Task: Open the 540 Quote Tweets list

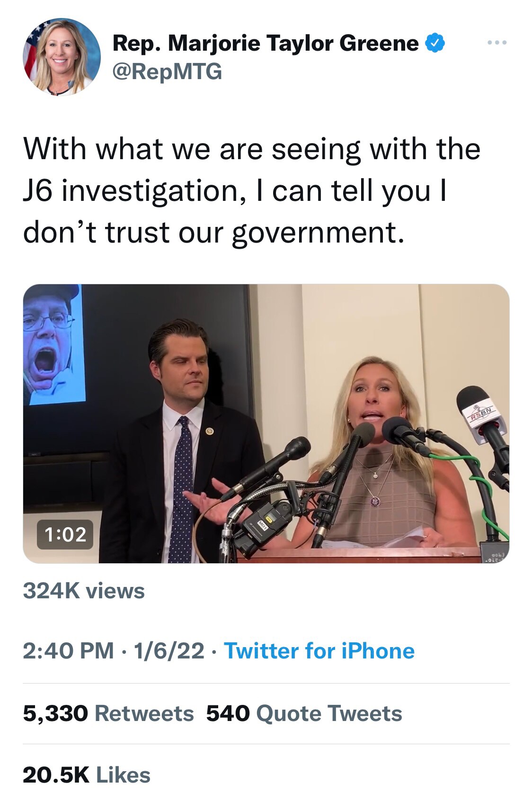Action: (304, 713)
